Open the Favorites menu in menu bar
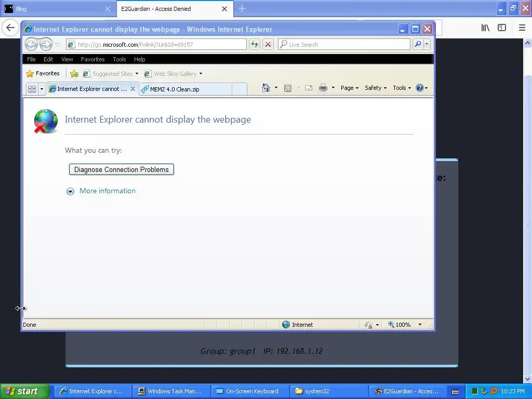The width and height of the screenshot is (532, 399). [92, 59]
